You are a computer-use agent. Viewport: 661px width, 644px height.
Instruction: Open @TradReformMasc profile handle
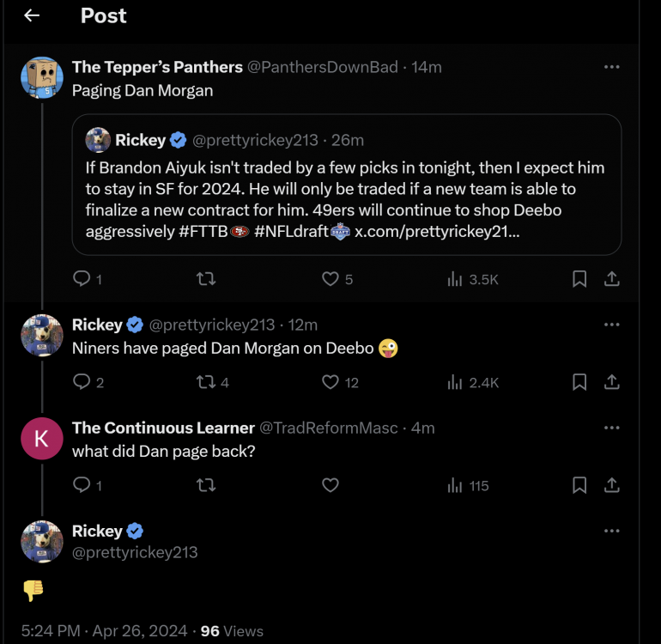pos(328,428)
